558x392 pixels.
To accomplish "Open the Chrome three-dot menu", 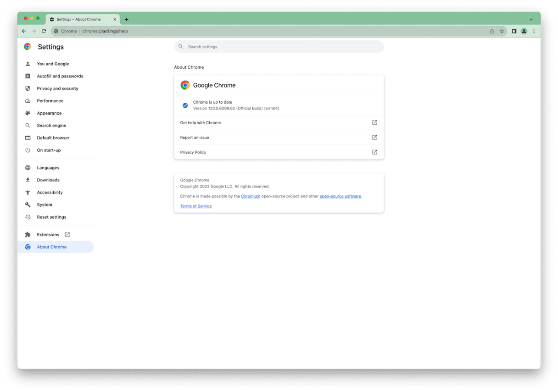I will (x=534, y=31).
